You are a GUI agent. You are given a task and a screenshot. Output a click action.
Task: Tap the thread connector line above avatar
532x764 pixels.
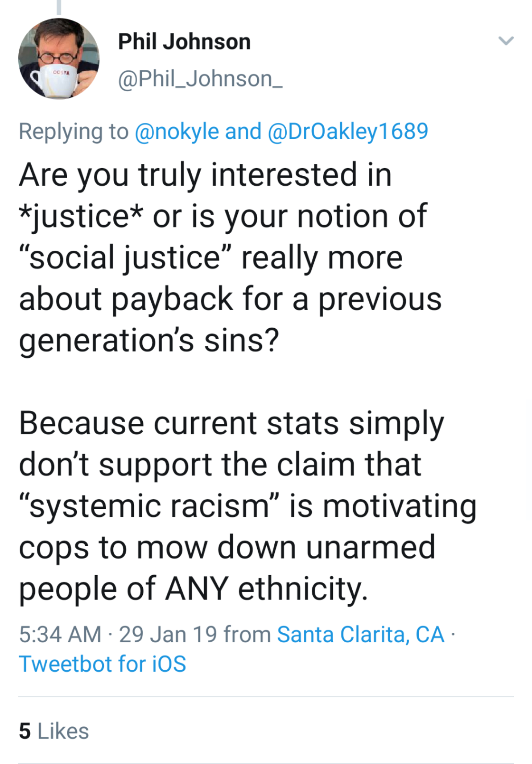point(59,7)
